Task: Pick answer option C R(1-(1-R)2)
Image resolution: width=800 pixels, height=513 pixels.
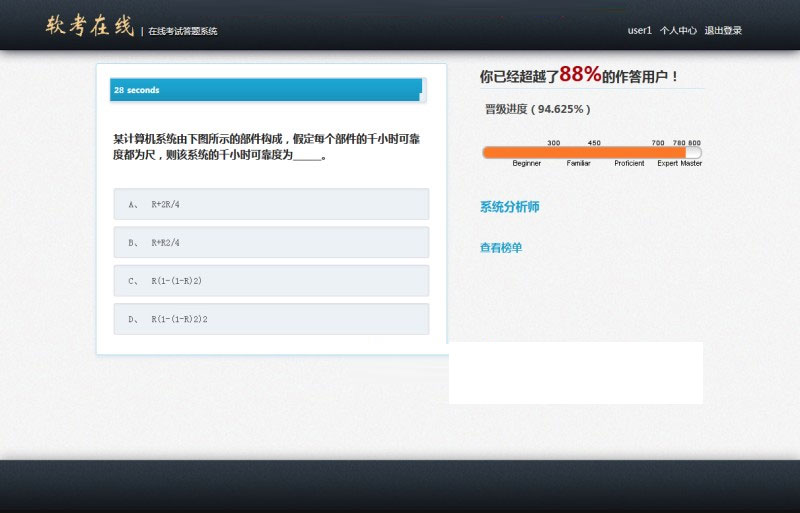Action: 271,281
